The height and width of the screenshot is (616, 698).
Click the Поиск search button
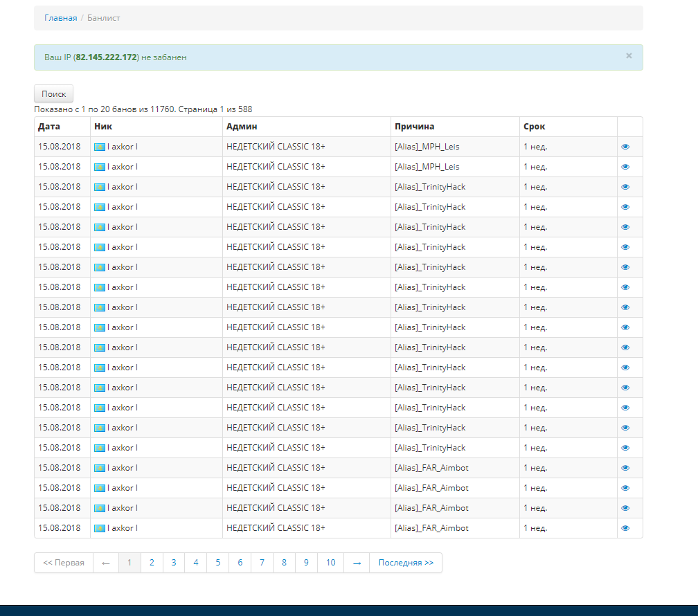pyautogui.click(x=53, y=94)
